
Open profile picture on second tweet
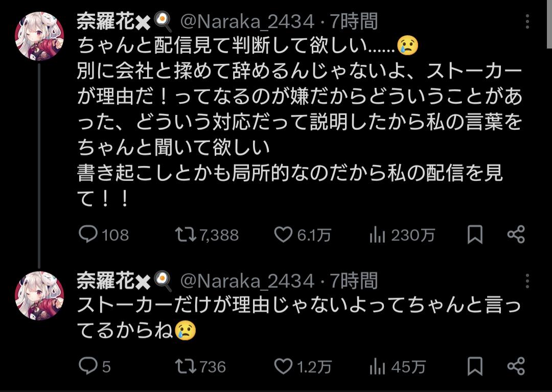(39, 295)
